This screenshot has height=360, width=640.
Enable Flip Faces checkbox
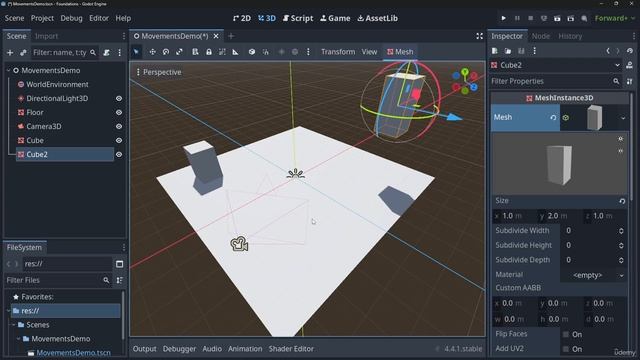(566, 334)
